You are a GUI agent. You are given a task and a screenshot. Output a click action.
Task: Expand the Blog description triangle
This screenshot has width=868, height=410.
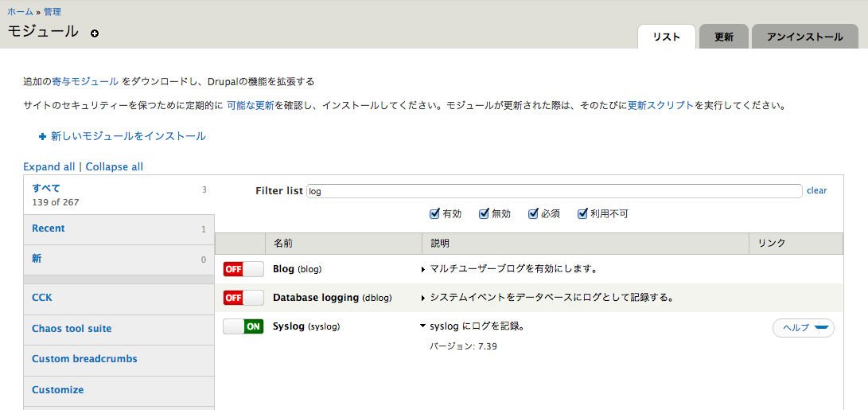coord(423,270)
